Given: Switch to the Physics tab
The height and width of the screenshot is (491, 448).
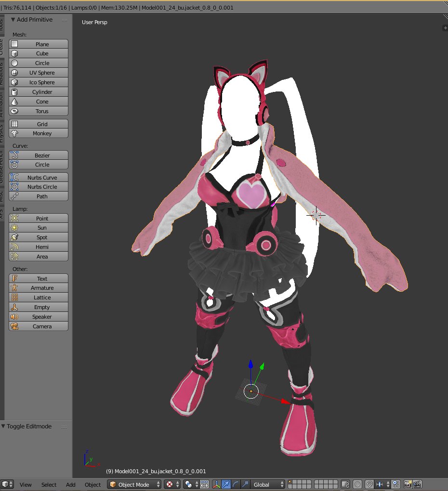Looking at the screenshot, I should (1, 134).
